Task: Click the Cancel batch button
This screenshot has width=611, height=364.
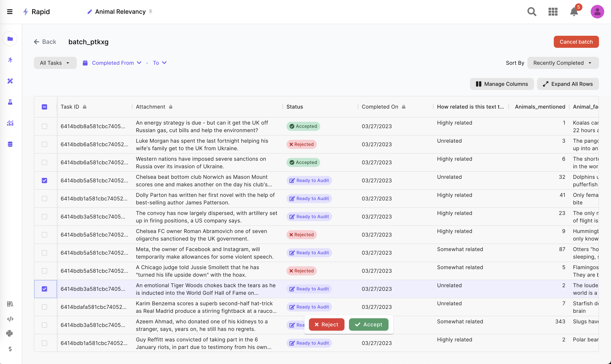Action: click(x=576, y=42)
